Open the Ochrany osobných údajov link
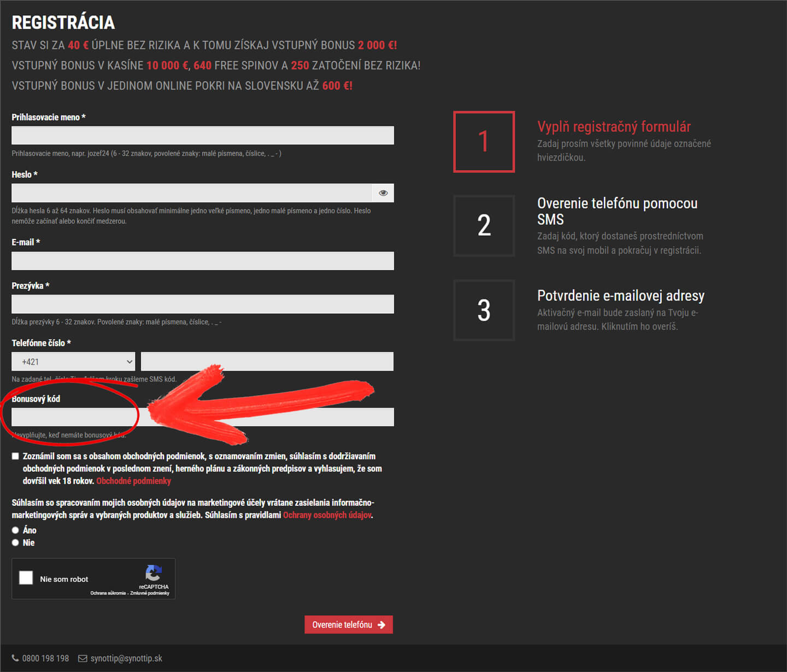Image resolution: width=787 pixels, height=672 pixels. [327, 515]
